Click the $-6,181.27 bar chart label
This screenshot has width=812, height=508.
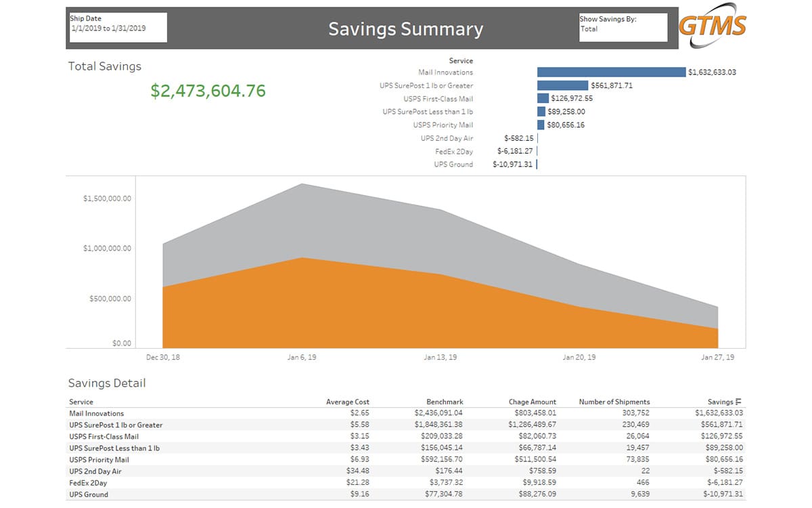[x=515, y=151]
